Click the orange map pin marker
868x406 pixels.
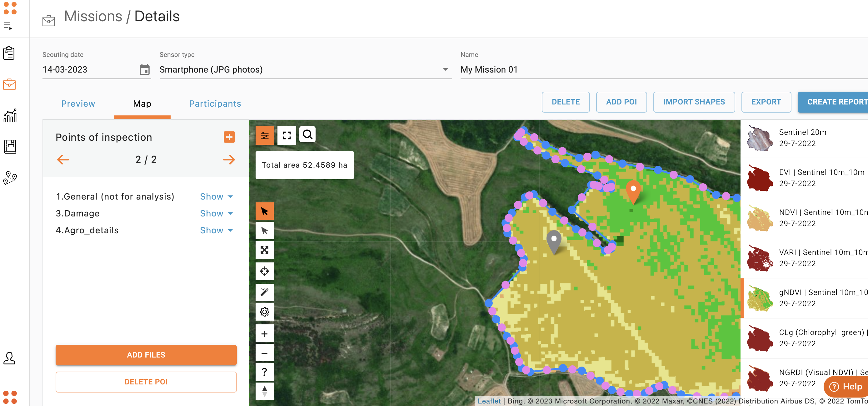click(633, 191)
